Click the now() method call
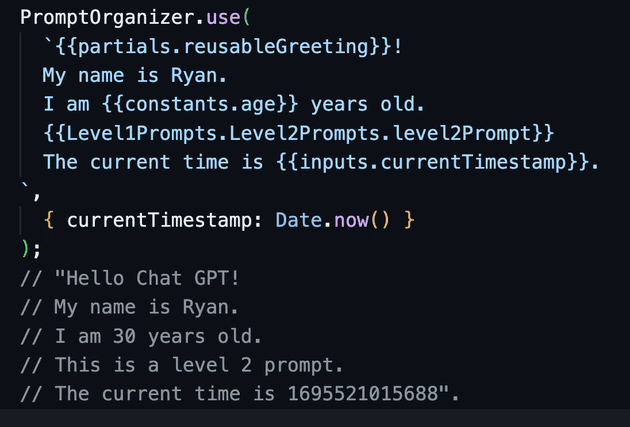This screenshot has width=630, height=427. pos(362,221)
